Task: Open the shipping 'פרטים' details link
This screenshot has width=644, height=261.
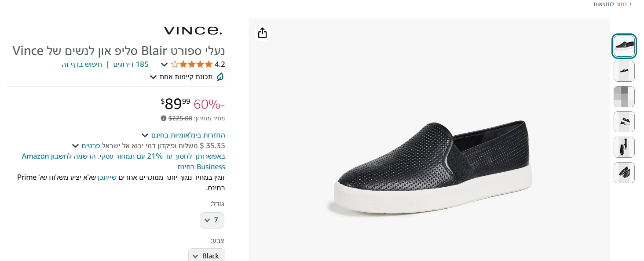Action: 91,145
